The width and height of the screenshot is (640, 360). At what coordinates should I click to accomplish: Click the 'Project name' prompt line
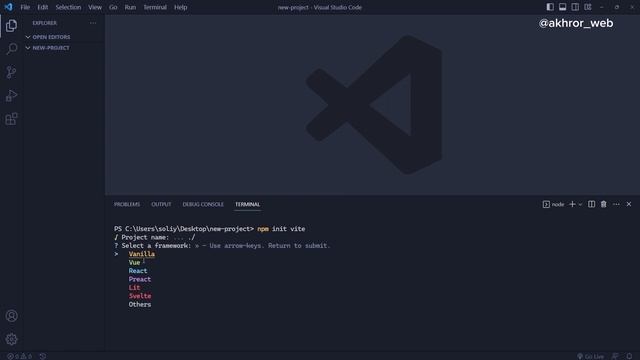pos(155,237)
